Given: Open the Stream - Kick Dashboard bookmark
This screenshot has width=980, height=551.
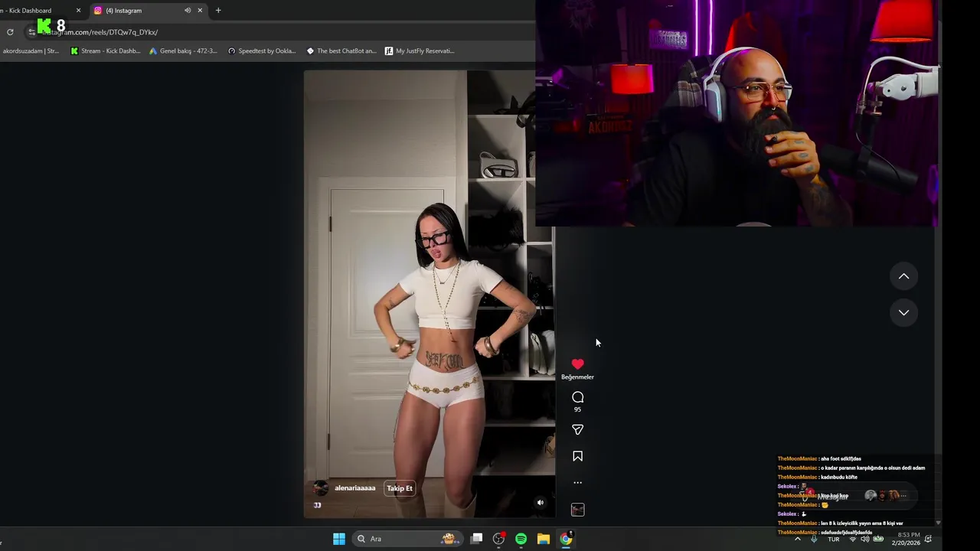Looking at the screenshot, I should pos(105,51).
